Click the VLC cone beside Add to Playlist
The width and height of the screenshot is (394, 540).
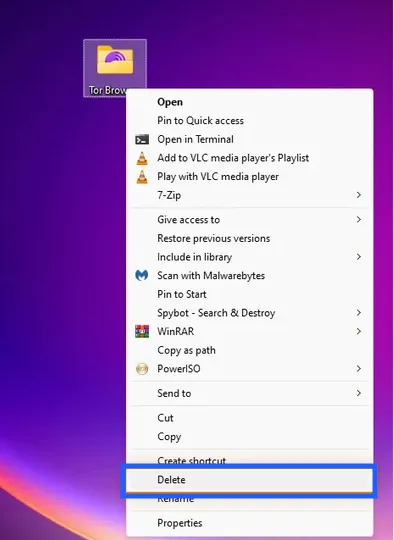142,158
